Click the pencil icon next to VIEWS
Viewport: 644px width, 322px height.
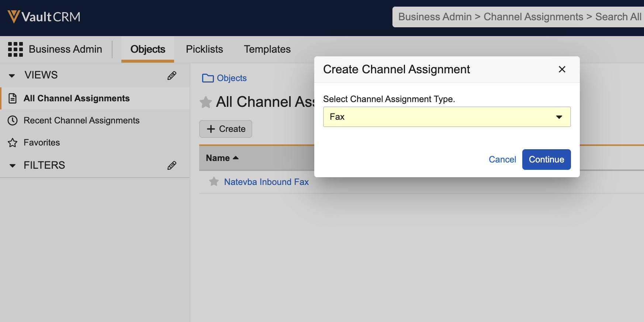click(x=172, y=76)
